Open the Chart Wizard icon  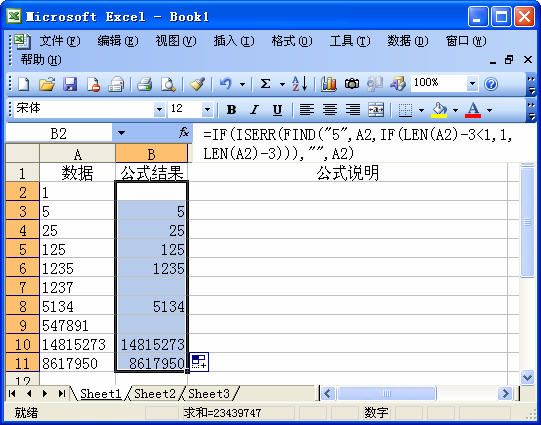pos(328,84)
